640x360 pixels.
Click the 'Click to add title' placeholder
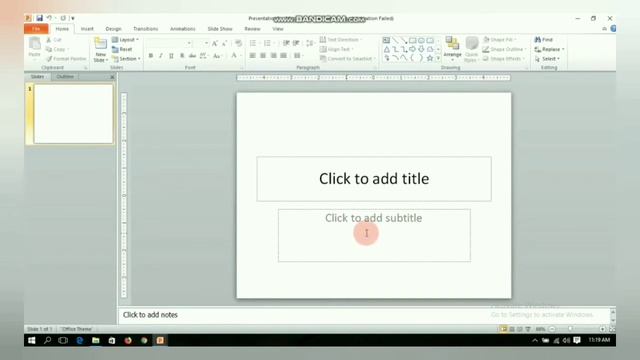374,179
